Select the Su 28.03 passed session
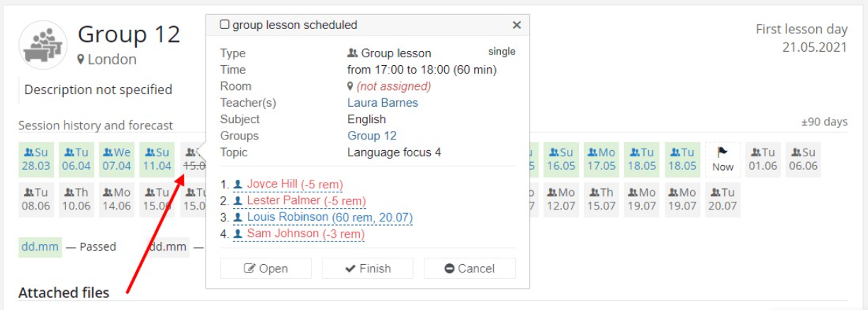The height and width of the screenshot is (310, 868). point(37,159)
